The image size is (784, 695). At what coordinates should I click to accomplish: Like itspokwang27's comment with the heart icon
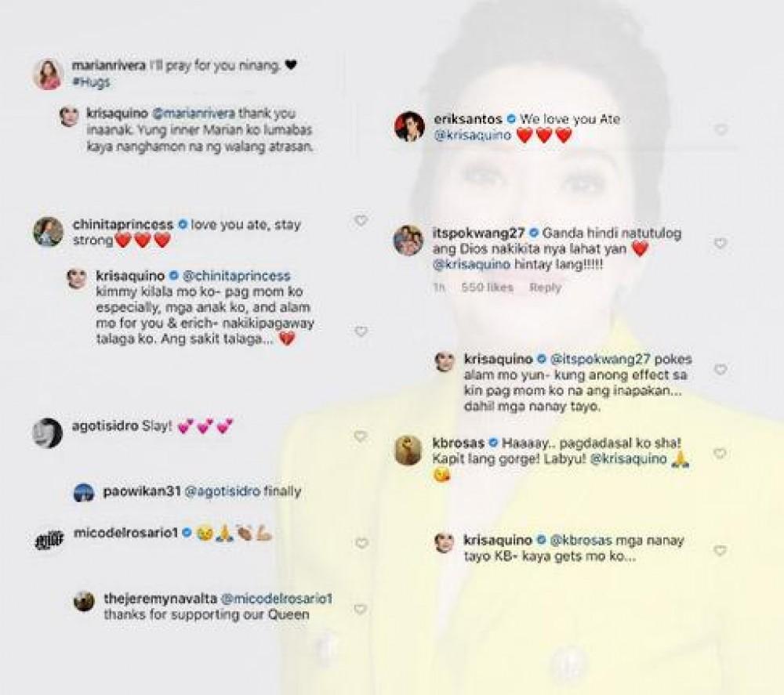(x=720, y=243)
